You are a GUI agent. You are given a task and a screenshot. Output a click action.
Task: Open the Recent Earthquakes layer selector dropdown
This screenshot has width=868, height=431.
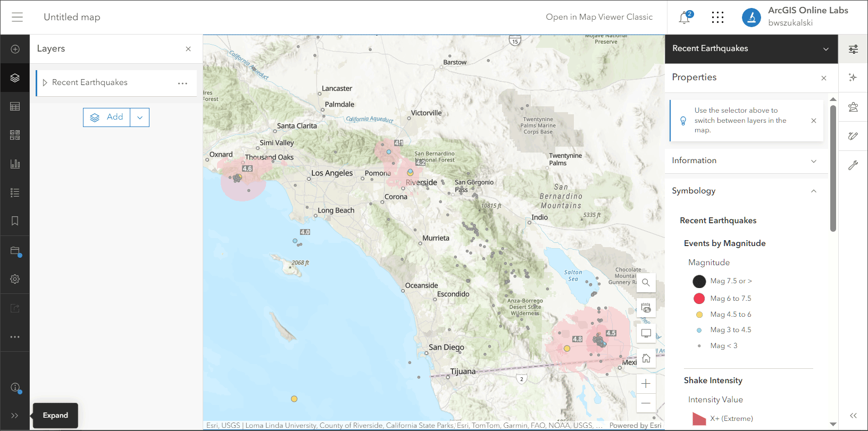coord(826,49)
